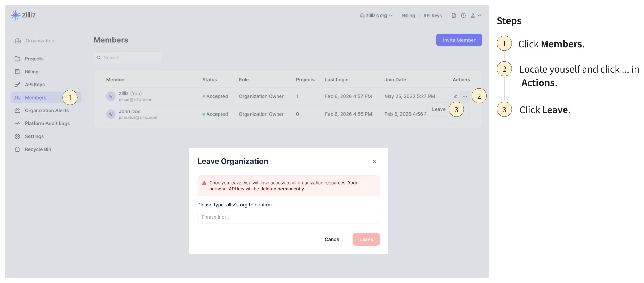Screen dimensions: 644x283
Task: Expand the zilliz's org switcher dropdown
Action: (376, 16)
